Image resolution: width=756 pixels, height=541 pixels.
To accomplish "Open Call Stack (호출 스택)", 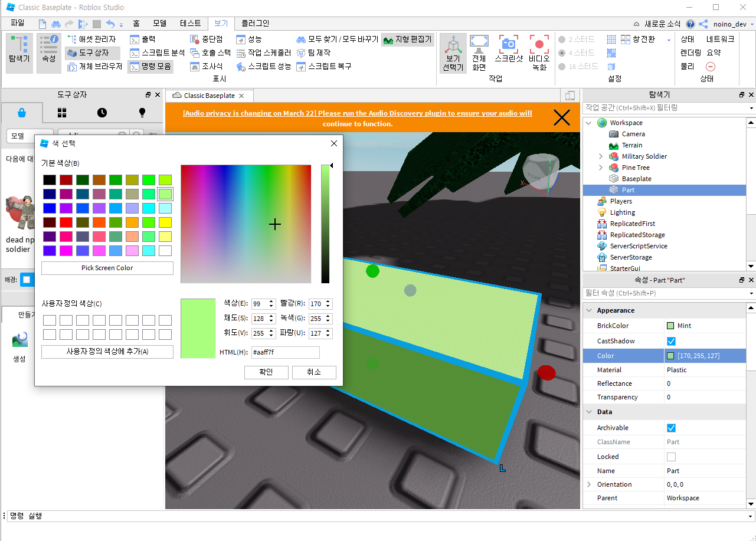I will pyautogui.click(x=211, y=53).
